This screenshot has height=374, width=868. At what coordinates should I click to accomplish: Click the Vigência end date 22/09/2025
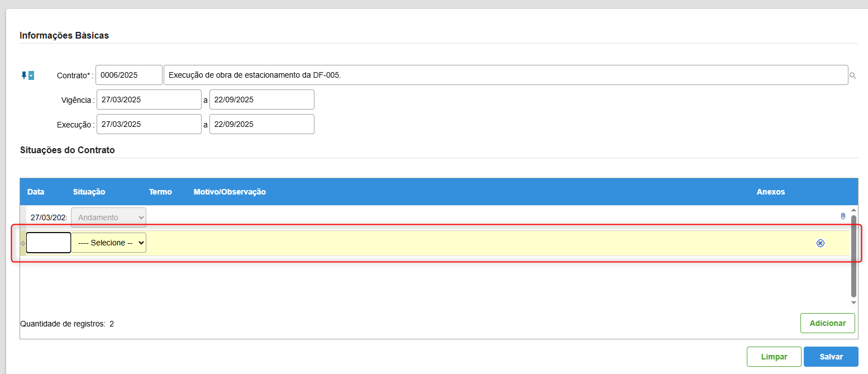[x=262, y=100]
